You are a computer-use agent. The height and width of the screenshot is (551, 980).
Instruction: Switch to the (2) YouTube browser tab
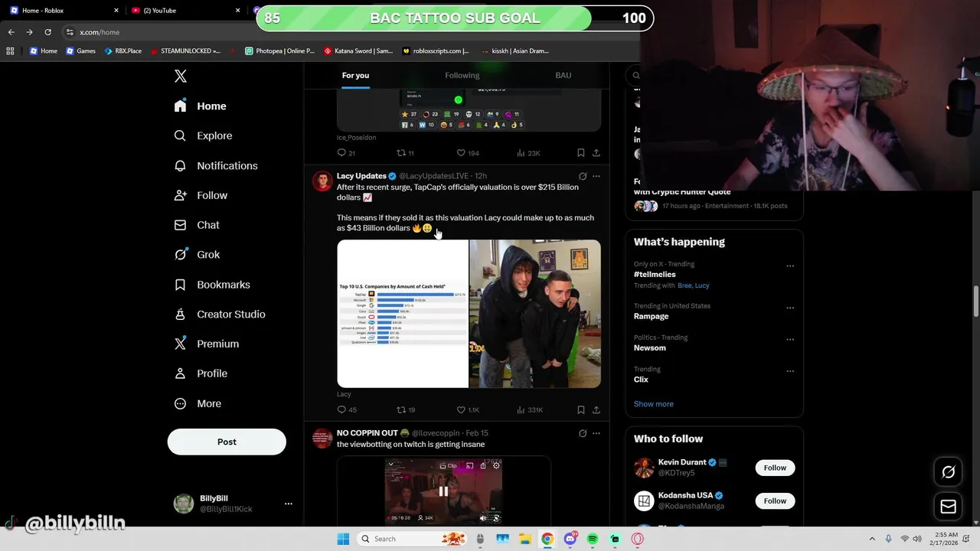tap(184, 11)
